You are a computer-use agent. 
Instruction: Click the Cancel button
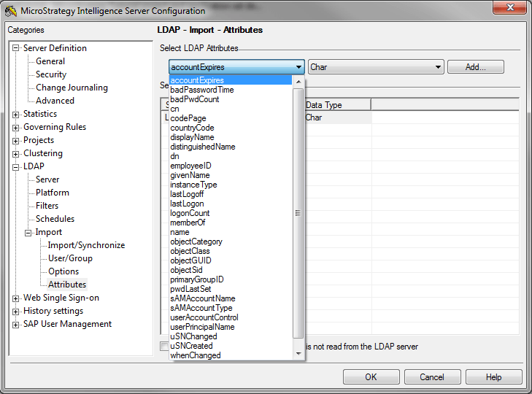tap(432, 377)
